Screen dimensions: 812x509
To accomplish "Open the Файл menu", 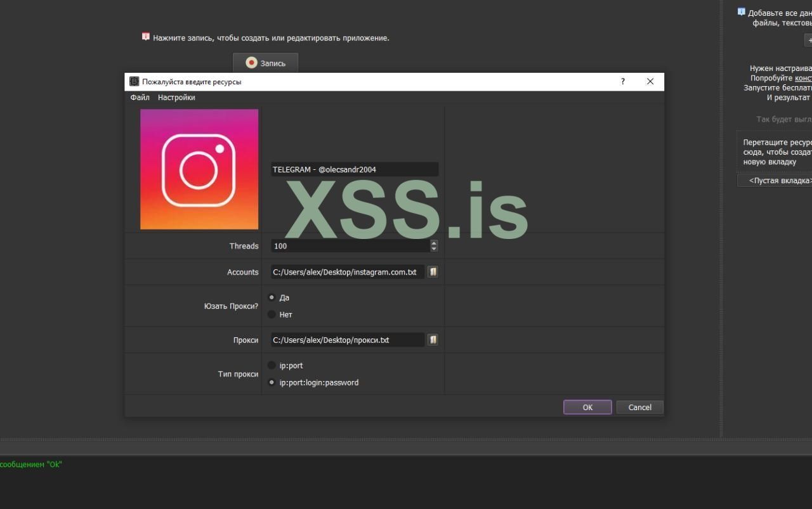I will click(140, 98).
